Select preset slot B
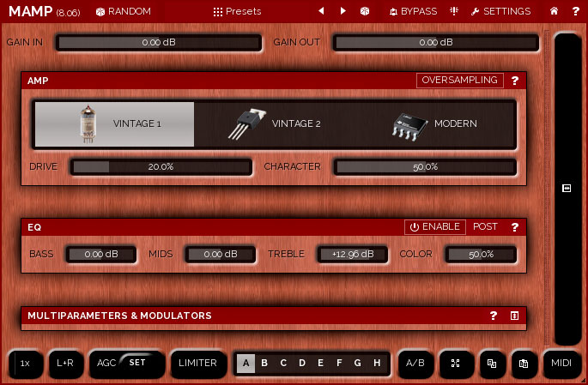The image size is (588, 385). point(264,363)
